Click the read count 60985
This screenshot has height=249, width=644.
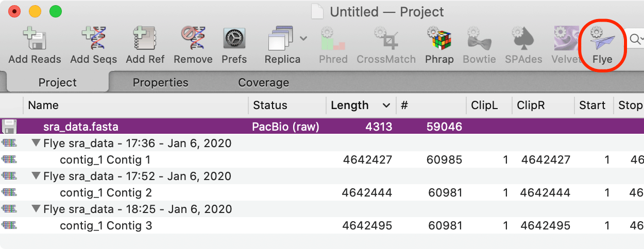[444, 159]
